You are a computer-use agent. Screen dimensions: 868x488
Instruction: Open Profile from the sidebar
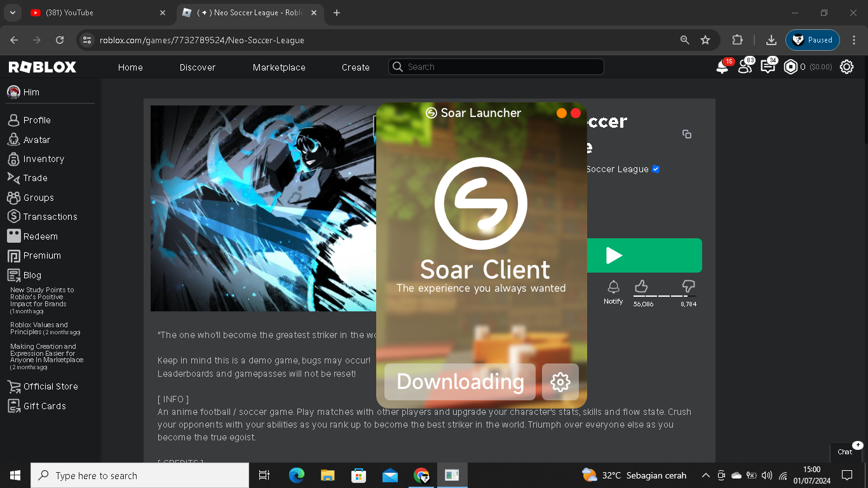tap(29, 120)
